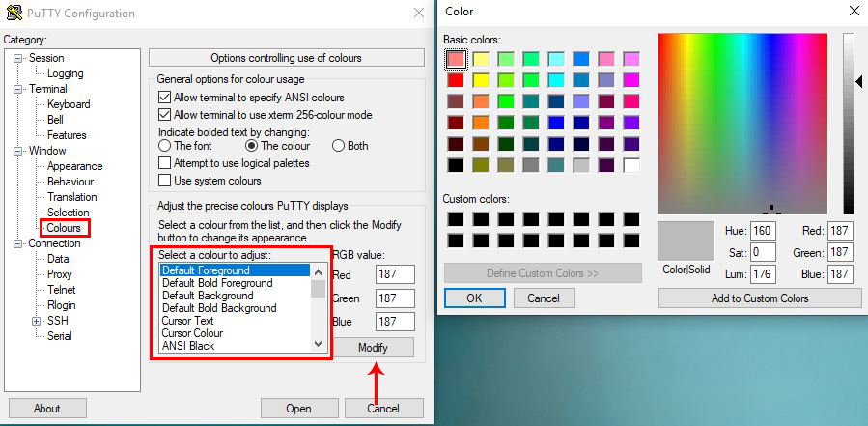Choose 'Both' for bolded text indication
Viewport: 868px width, 426px height.
point(338,146)
